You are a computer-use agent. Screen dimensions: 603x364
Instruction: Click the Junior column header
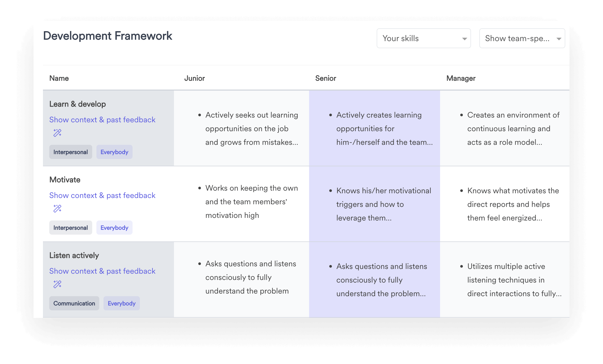(x=195, y=78)
